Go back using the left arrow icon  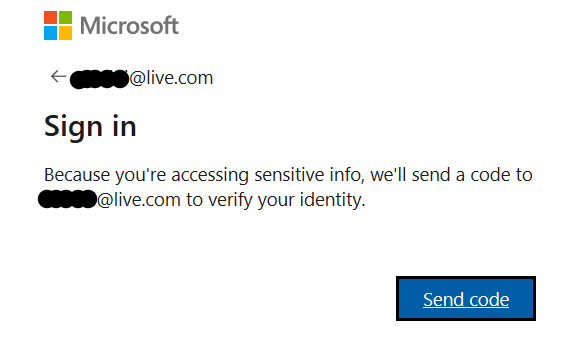coord(58,77)
